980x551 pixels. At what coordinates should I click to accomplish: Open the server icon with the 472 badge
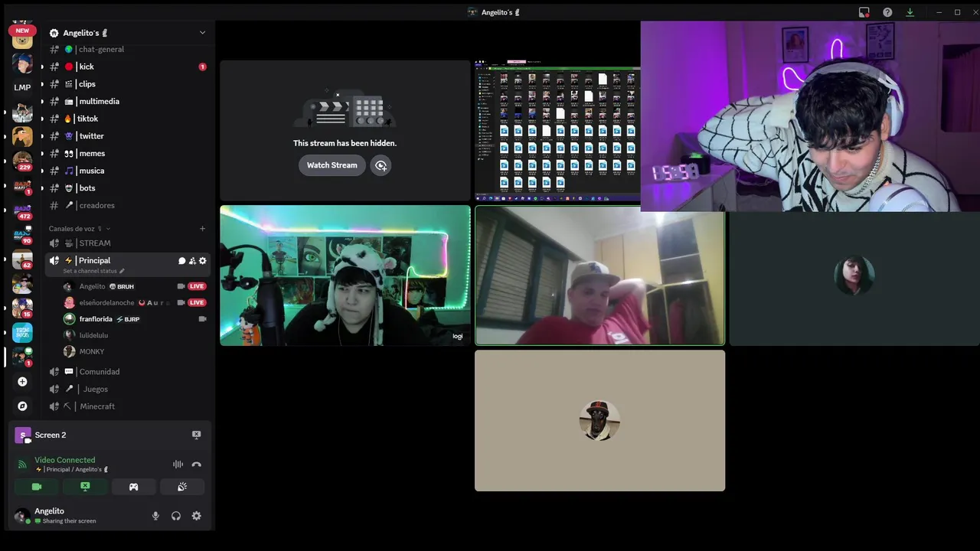[22, 210]
